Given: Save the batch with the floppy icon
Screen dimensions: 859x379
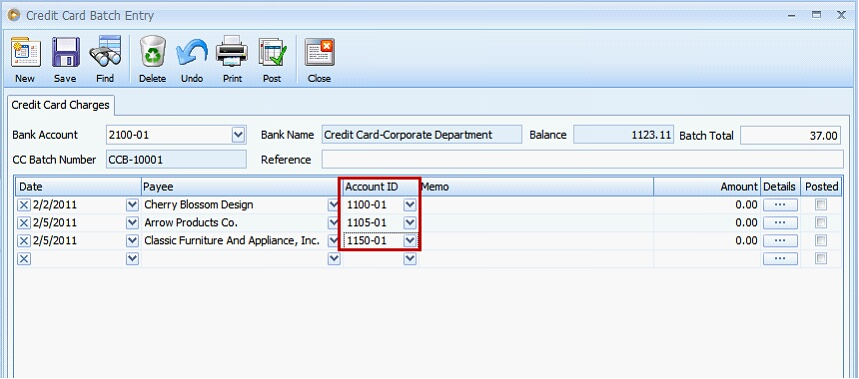Looking at the screenshot, I should coord(66,53).
